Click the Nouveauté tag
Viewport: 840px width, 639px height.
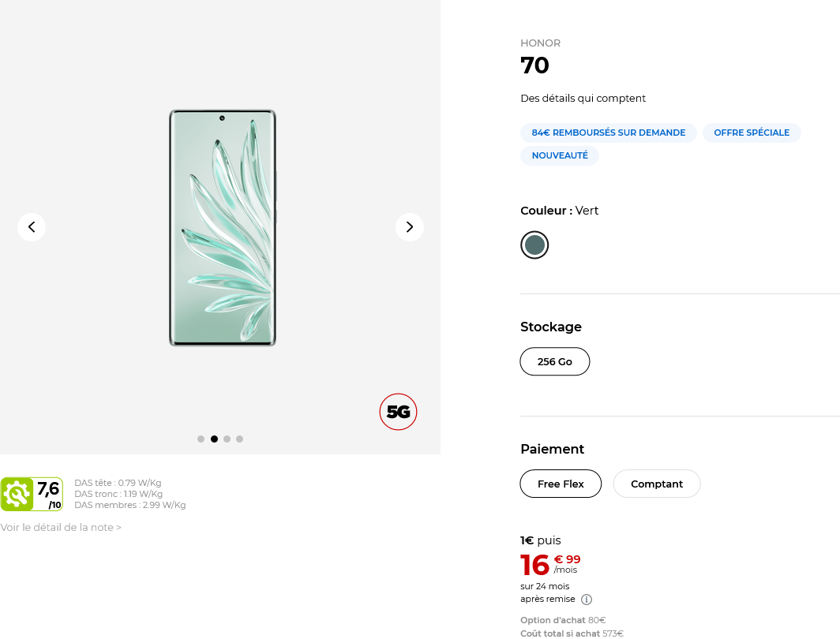pyautogui.click(x=560, y=155)
